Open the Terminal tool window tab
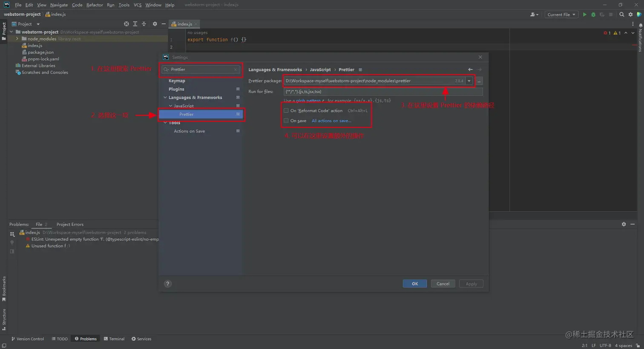 [114, 339]
